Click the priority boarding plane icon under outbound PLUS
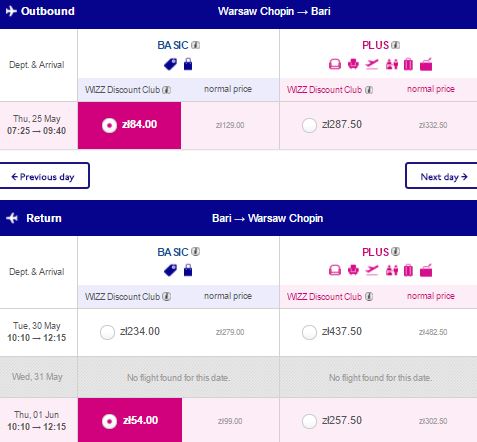This screenshot has height=442, width=477. (372, 64)
